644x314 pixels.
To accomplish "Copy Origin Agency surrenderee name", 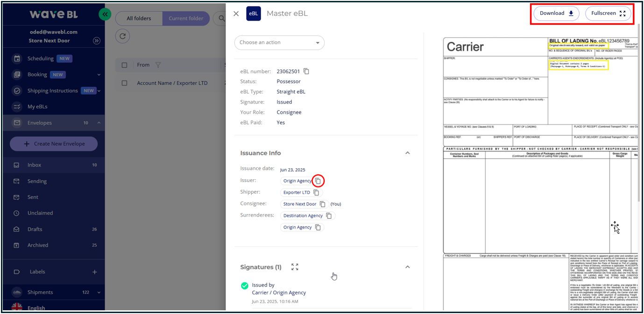I will [318, 227].
